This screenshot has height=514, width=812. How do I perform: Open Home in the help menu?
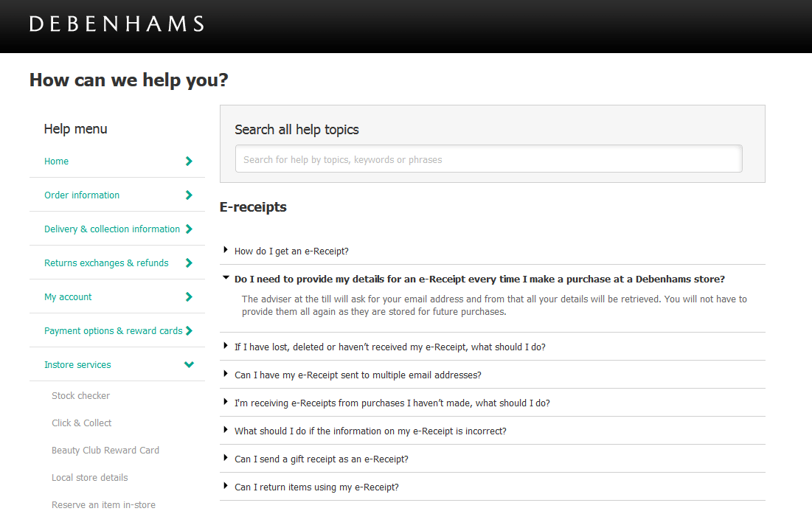(x=57, y=161)
